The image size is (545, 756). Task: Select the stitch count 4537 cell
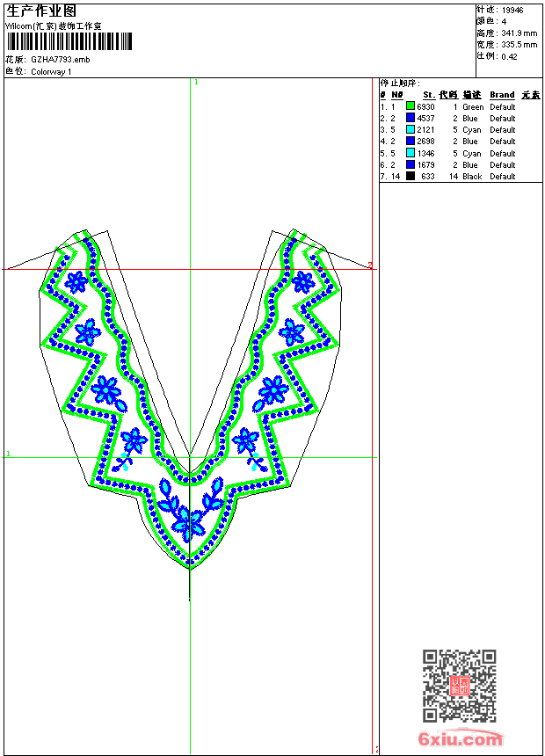tap(425, 118)
